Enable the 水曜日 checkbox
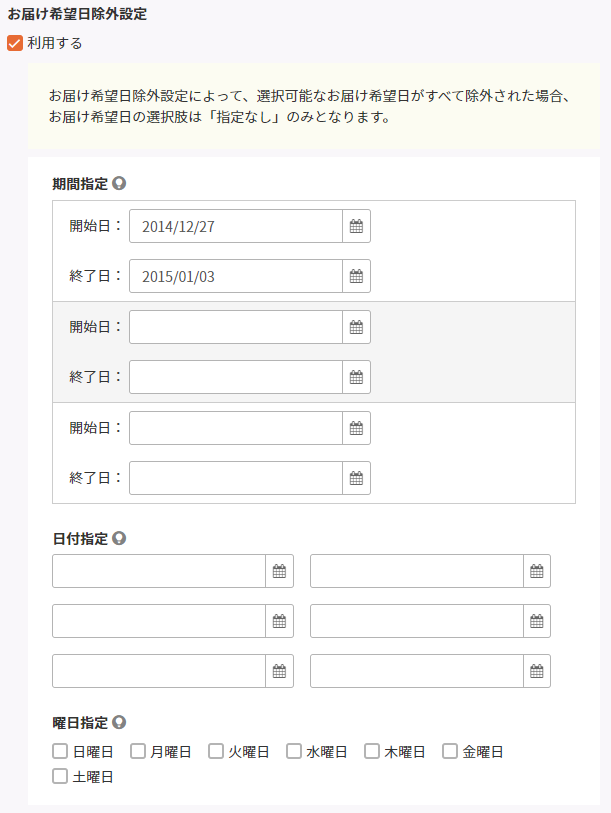Viewport: 611px width, 813px height. pos(294,751)
